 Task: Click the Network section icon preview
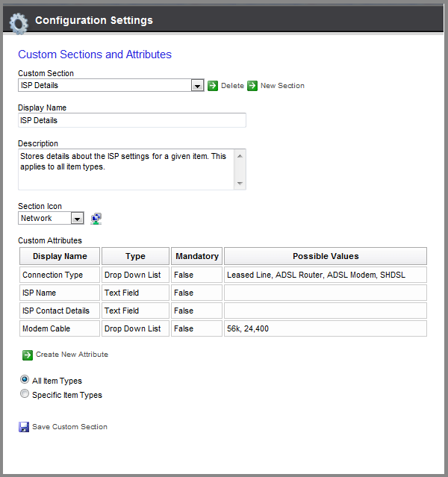(x=96, y=219)
